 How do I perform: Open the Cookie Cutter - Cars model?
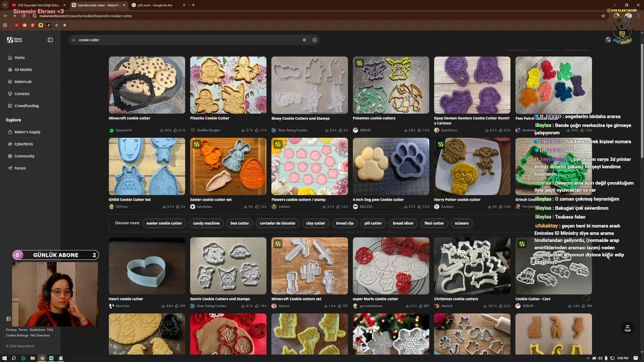pos(553,266)
